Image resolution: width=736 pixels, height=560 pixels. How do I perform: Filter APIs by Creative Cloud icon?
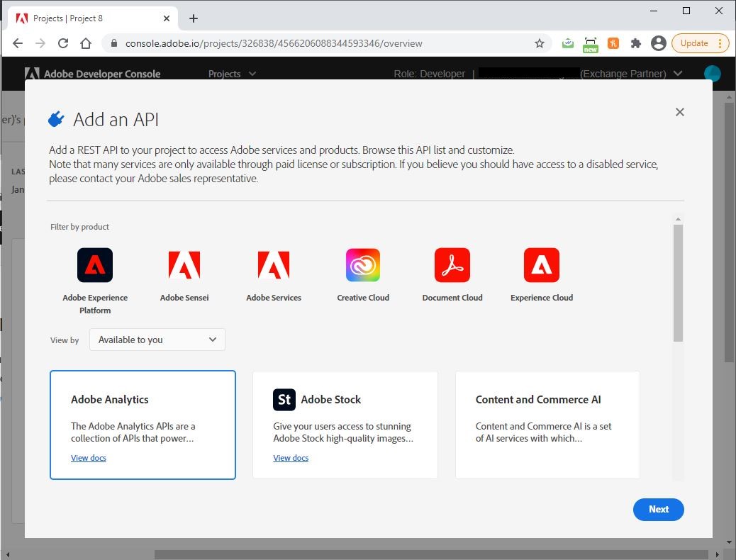(363, 265)
